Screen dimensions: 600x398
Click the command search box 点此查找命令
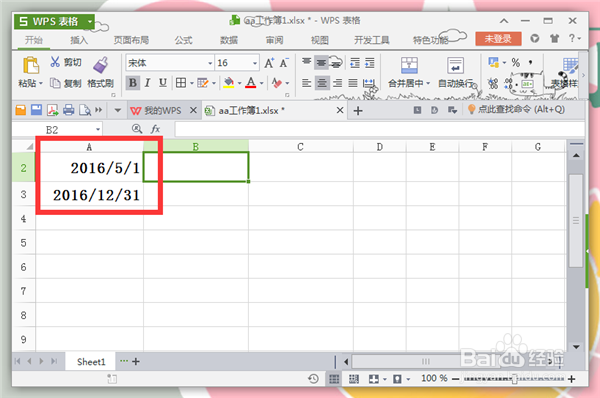tap(517, 109)
